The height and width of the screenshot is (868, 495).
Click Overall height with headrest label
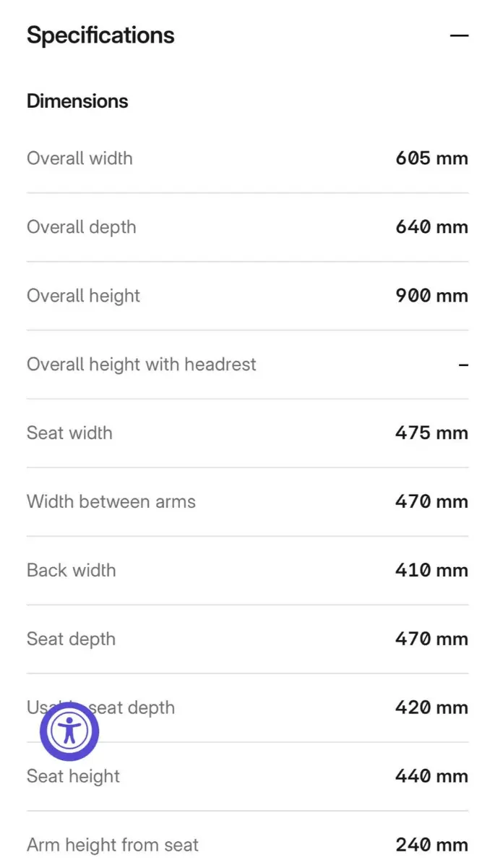[141, 365]
